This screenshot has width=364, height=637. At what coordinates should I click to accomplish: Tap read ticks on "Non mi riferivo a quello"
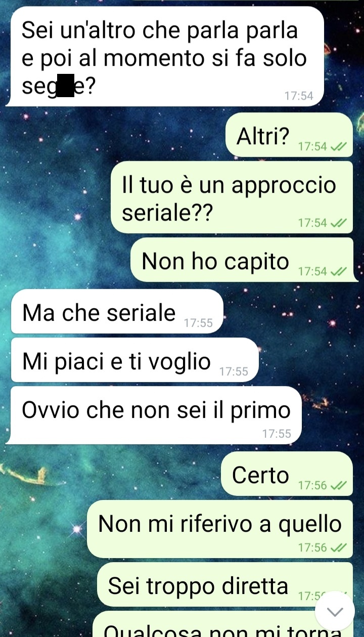point(338,547)
